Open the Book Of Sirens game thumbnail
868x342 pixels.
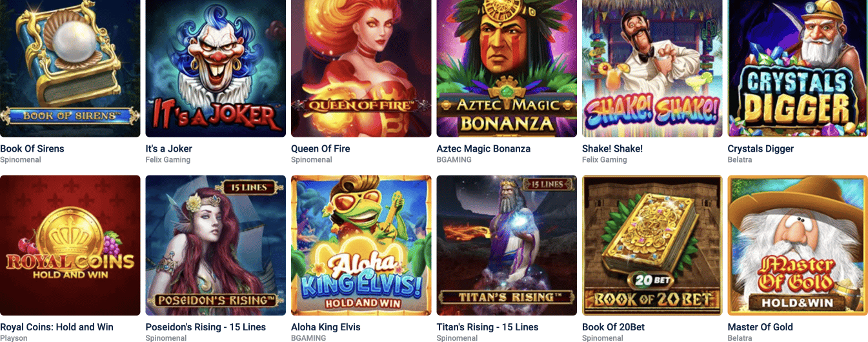click(x=70, y=67)
